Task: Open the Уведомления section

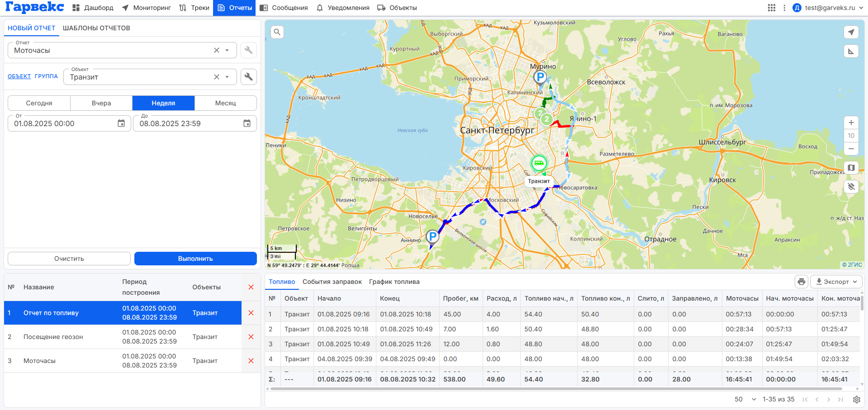Action: coord(343,8)
